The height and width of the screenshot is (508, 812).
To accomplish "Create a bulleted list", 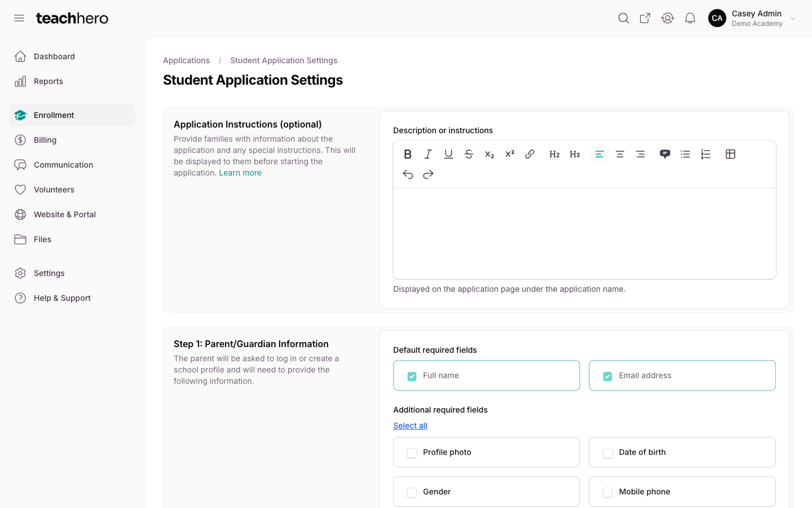I will 685,154.
